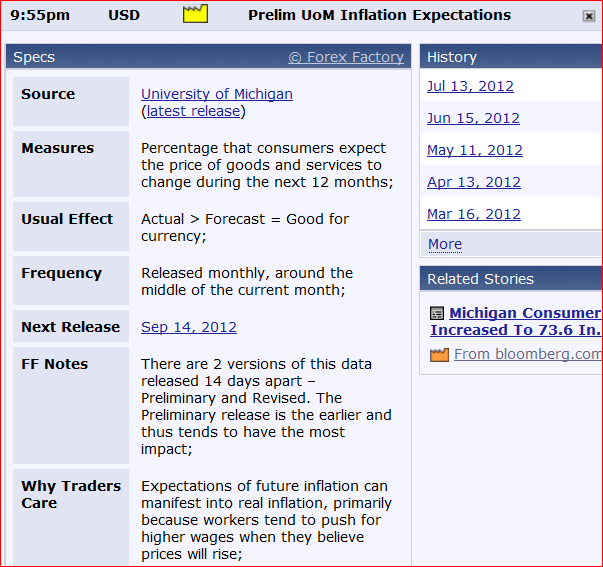Click the orange folder icon next to bloomberg.com

point(439,355)
